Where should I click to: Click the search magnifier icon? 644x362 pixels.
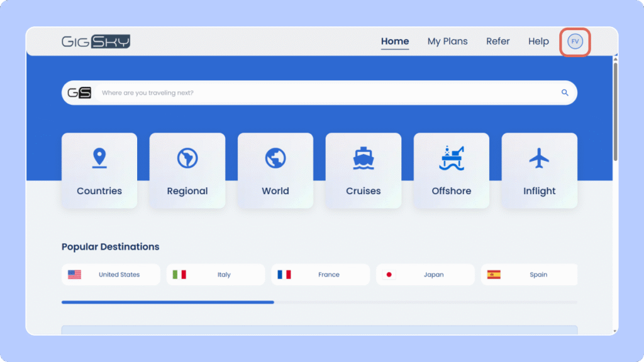coord(564,93)
